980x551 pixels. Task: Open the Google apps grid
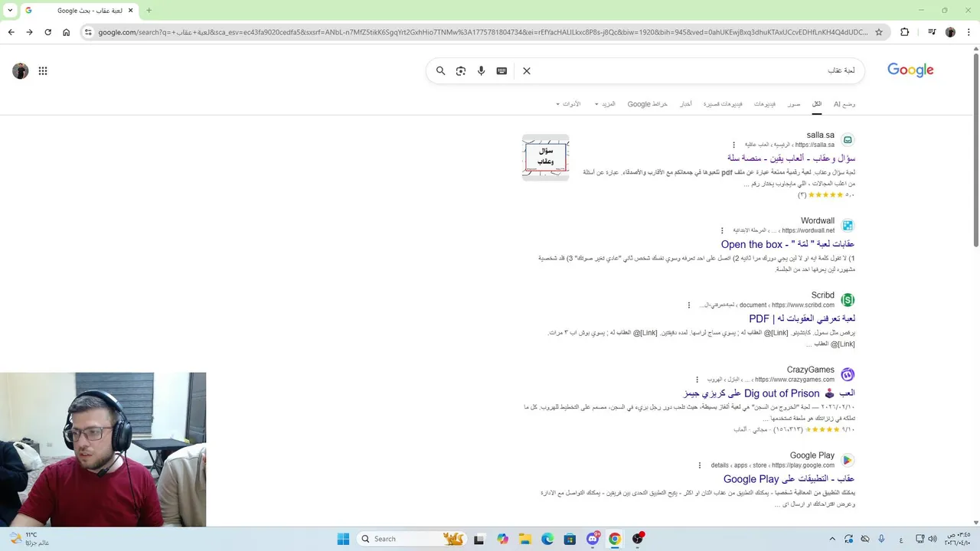click(43, 70)
